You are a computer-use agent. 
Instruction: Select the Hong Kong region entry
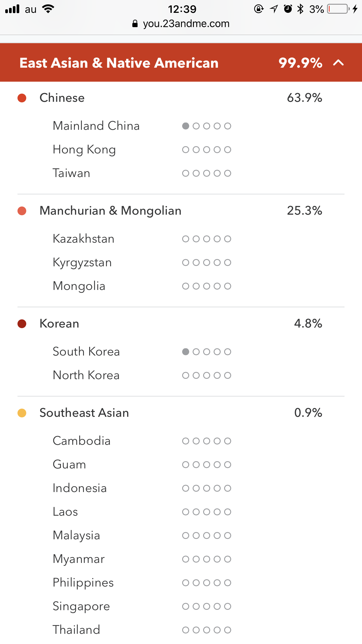pyautogui.click(x=85, y=150)
